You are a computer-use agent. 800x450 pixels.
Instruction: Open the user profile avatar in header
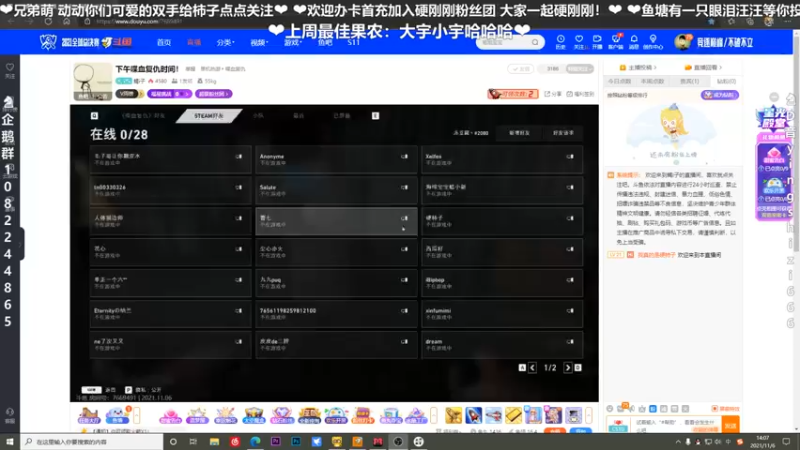[x=682, y=42]
